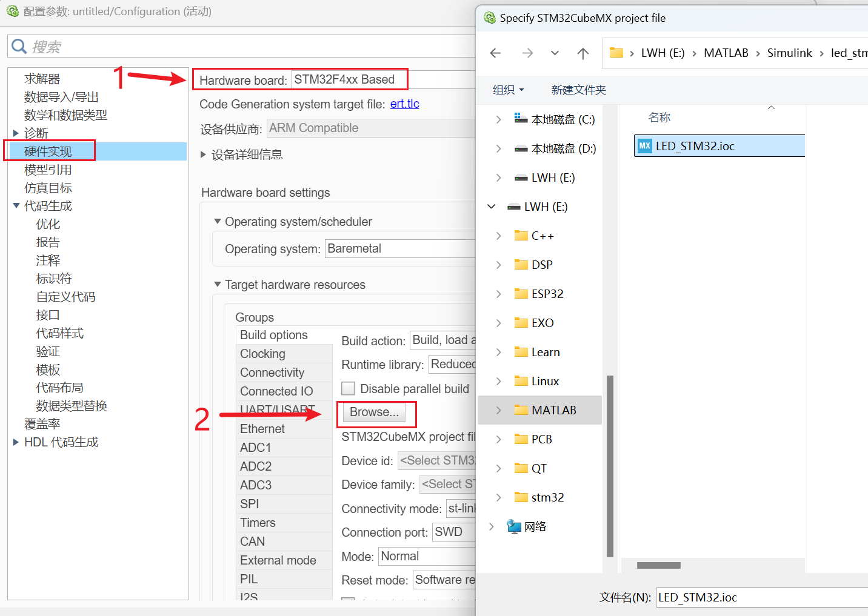Viewport: 868px width, 616px height.
Task: Open the Reset mode dropdown
Action: click(444, 580)
